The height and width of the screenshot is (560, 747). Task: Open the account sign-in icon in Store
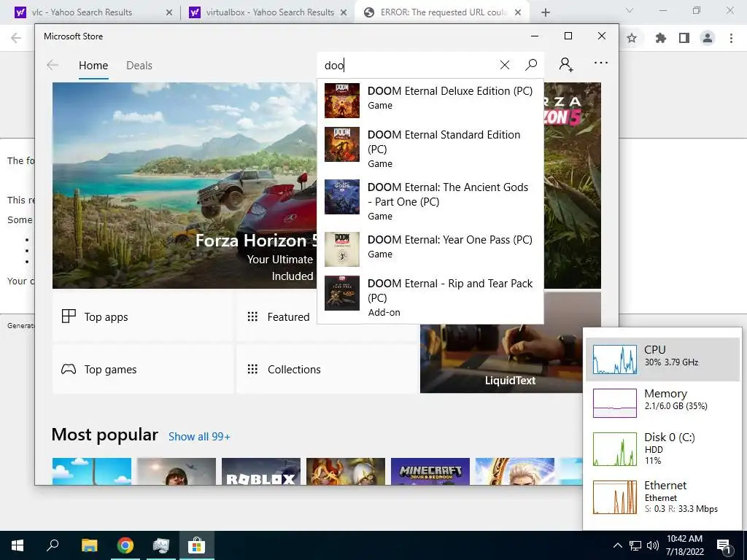(x=566, y=64)
